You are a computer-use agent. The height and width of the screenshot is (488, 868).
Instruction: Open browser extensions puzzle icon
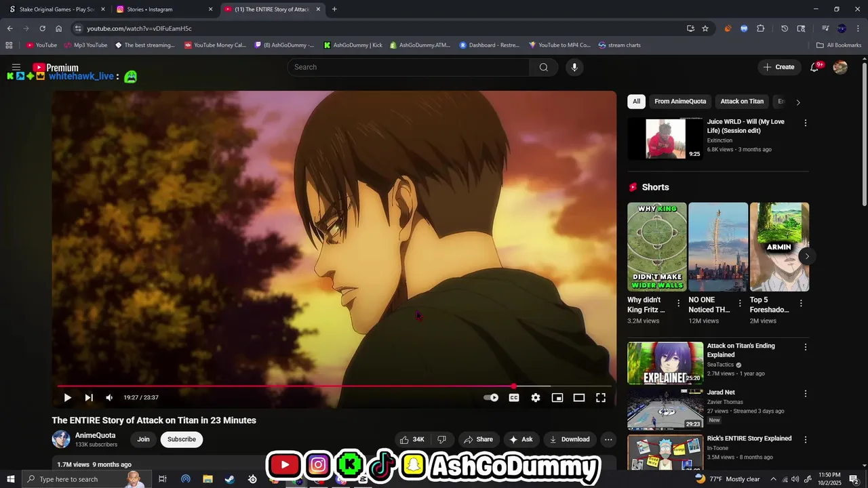click(760, 28)
